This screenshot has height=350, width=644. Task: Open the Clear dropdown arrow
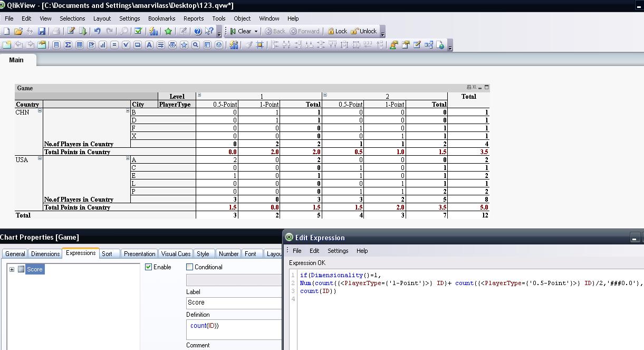click(256, 32)
